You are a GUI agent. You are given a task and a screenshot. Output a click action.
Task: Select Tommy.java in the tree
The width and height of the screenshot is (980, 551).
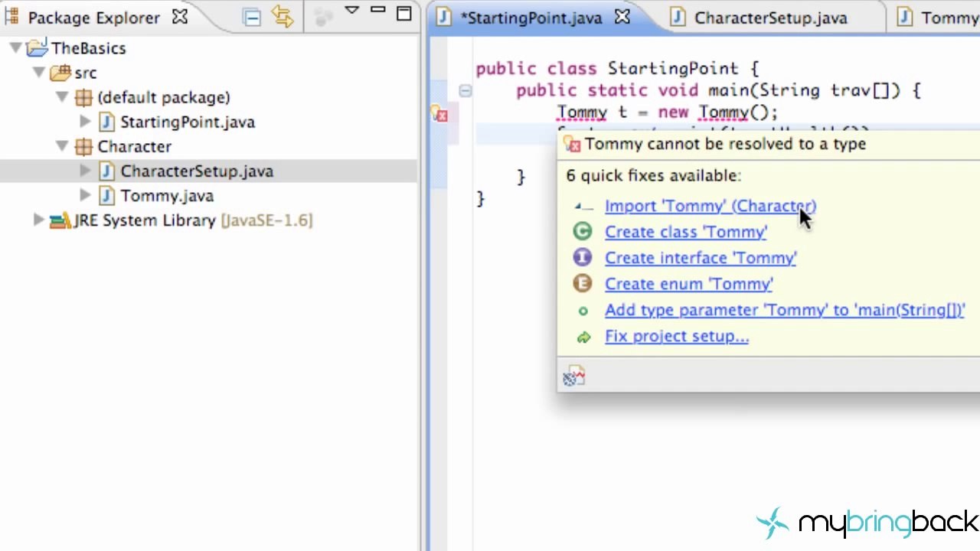167,196
